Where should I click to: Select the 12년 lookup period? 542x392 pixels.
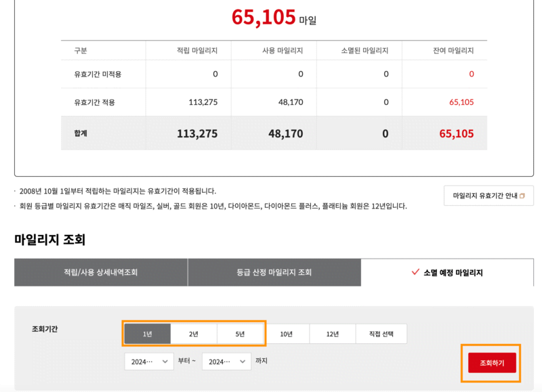(332, 333)
